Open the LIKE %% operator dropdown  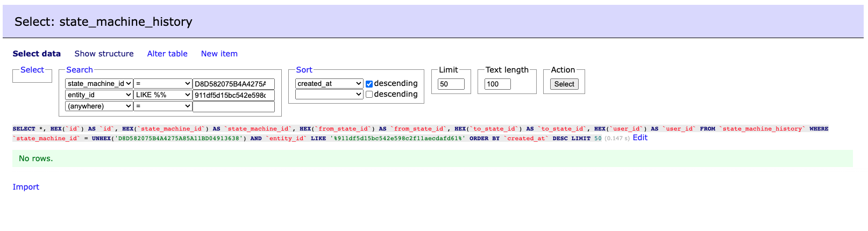163,95
